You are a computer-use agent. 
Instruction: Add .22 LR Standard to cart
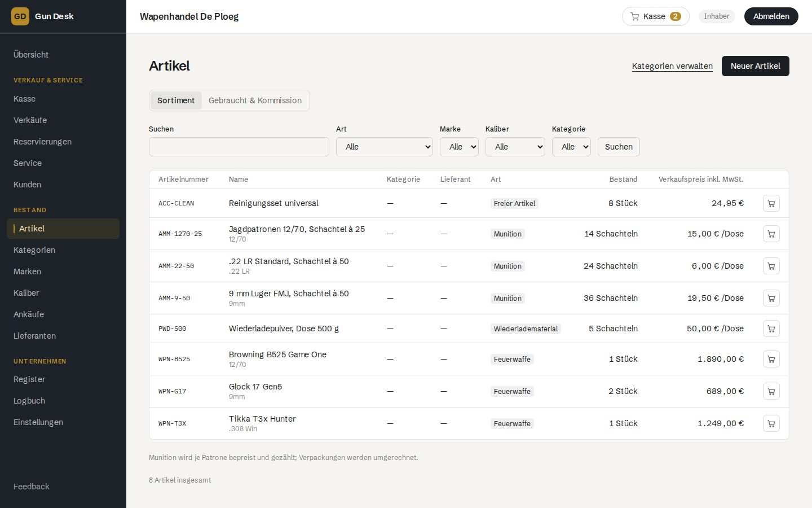[x=771, y=266]
